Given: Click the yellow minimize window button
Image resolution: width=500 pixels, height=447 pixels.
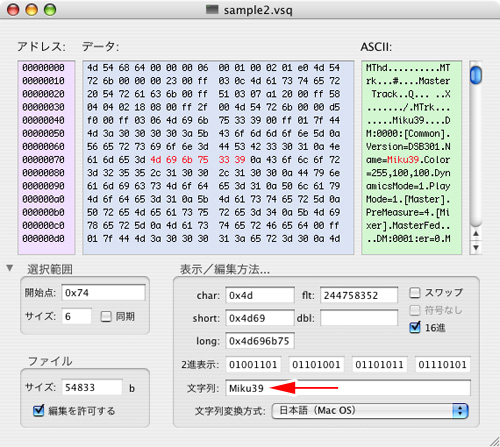Looking at the screenshot, I should click(32, 10).
